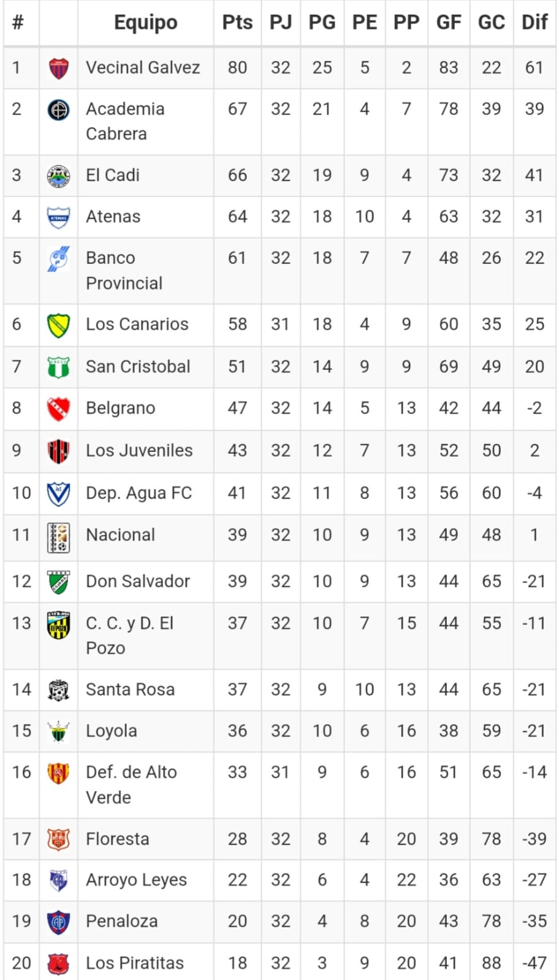This screenshot has width=559, height=980.
Task: Select the Arroyo Leyes team name
Action: pos(136,880)
